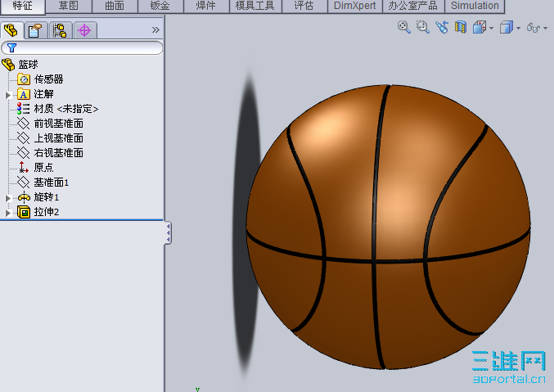The height and width of the screenshot is (392, 554).
Task: Select the 上视基准面 plane
Action: pos(59,138)
